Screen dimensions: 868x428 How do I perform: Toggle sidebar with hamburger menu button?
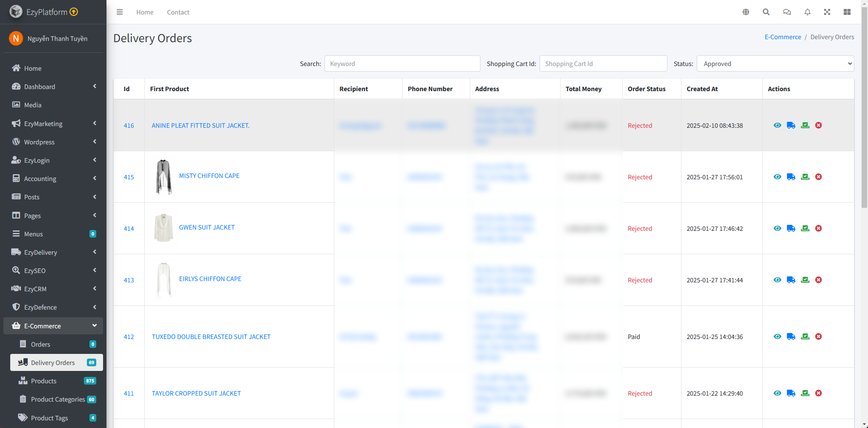coord(120,12)
